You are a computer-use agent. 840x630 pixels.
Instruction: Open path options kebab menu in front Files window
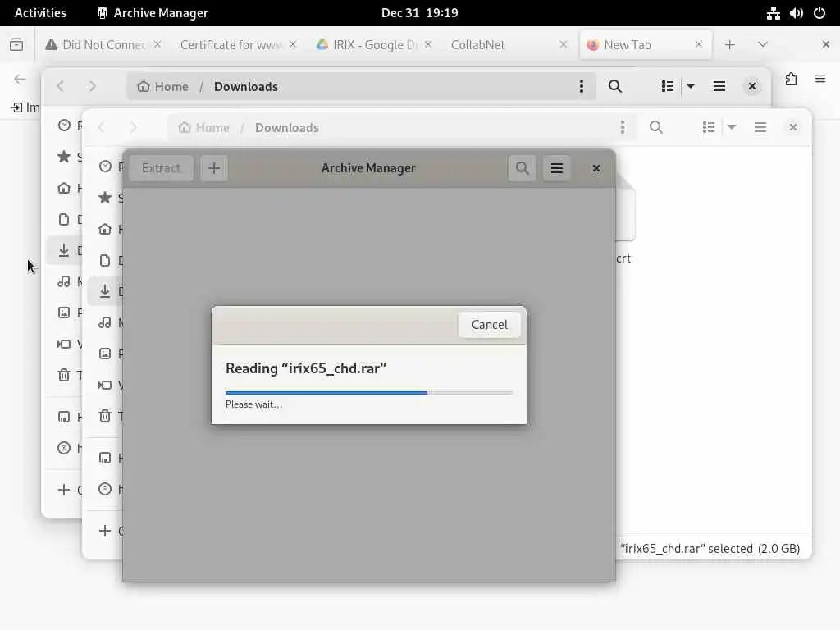622,127
